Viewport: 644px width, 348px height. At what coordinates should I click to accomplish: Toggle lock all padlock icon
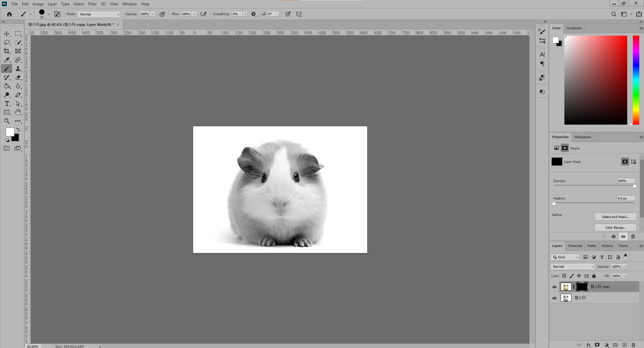pyautogui.click(x=594, y=276)
